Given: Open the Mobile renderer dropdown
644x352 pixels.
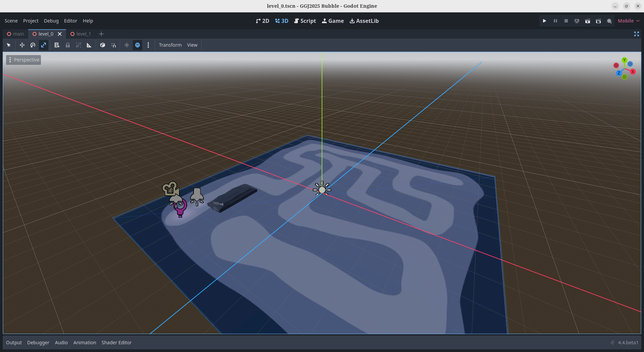Looking at the screenshot, I should point(629,21).
